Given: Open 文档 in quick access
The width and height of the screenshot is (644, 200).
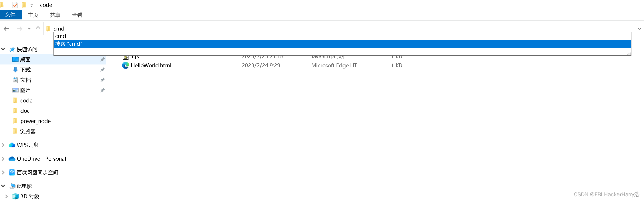Looking at the screenshot, I should 25,80.
